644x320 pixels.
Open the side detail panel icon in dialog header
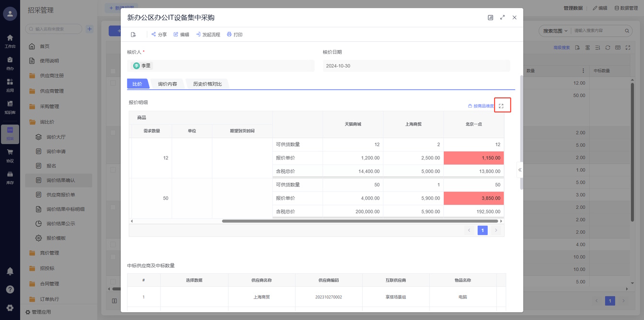pos(490,18)
